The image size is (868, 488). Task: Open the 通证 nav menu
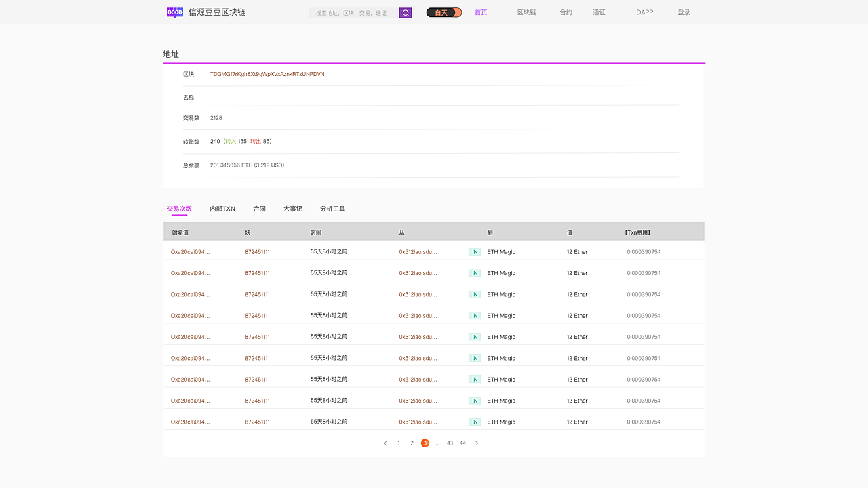(x=599, y=13)
